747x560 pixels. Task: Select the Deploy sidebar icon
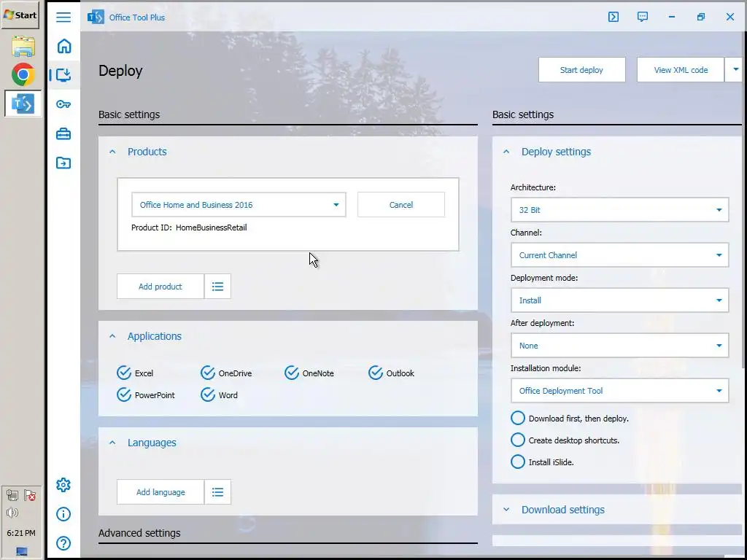(x=63, y=75)
